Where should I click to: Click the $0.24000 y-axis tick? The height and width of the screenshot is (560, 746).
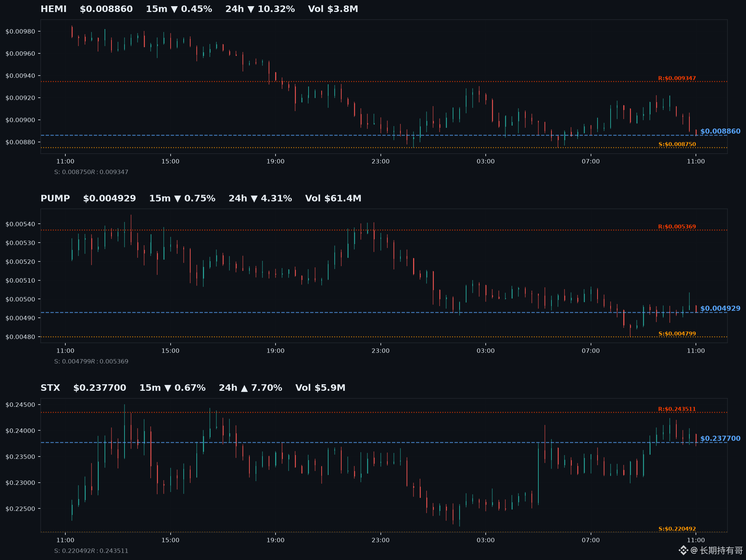20,431
